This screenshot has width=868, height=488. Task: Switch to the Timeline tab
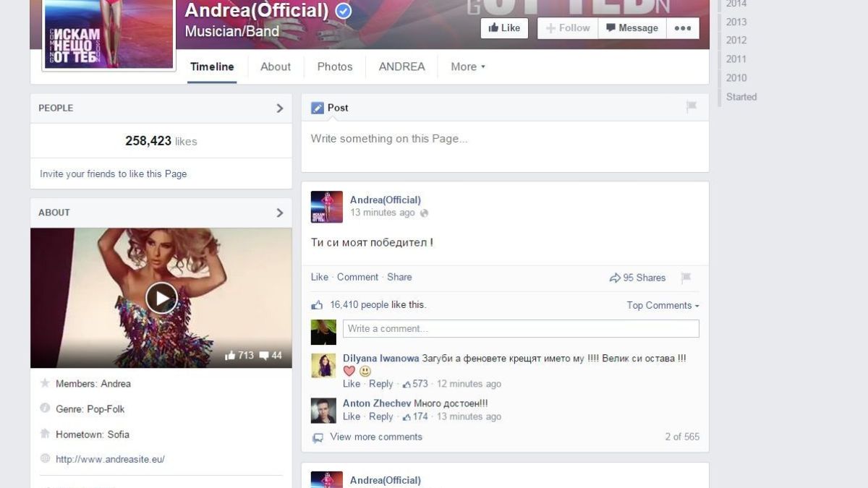coord(212,67)
